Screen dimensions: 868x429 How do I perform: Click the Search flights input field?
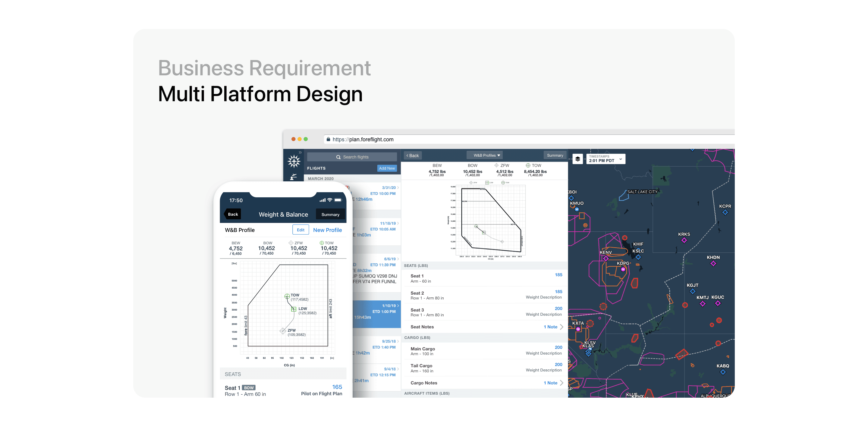tap(352, 157)
